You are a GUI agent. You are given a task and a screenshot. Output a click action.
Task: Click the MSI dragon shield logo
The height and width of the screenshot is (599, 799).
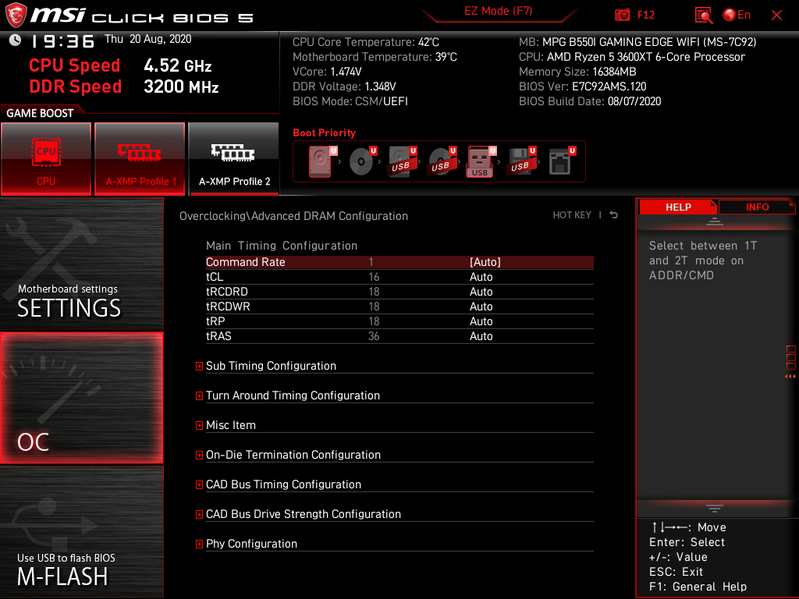(15, 15)
